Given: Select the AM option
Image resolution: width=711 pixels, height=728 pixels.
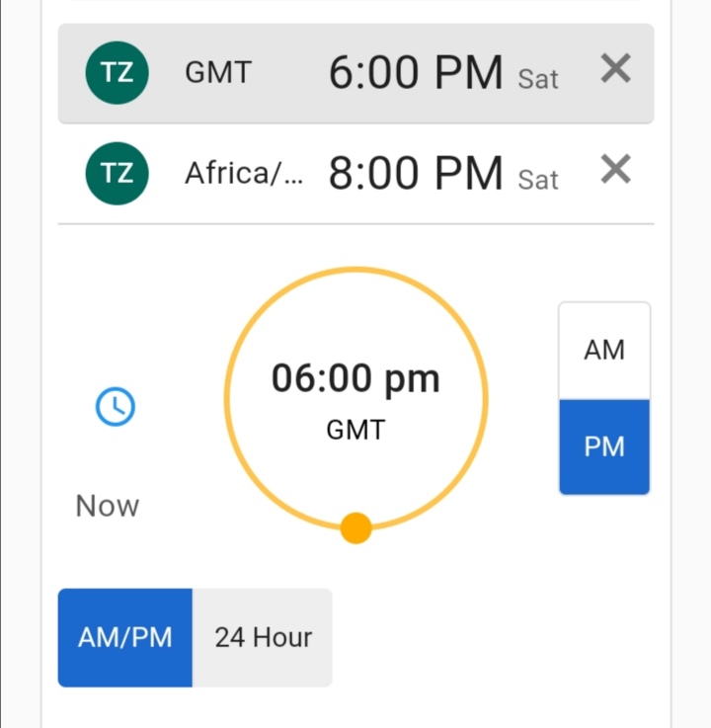Looking at the screenshot, I should 604,351.
